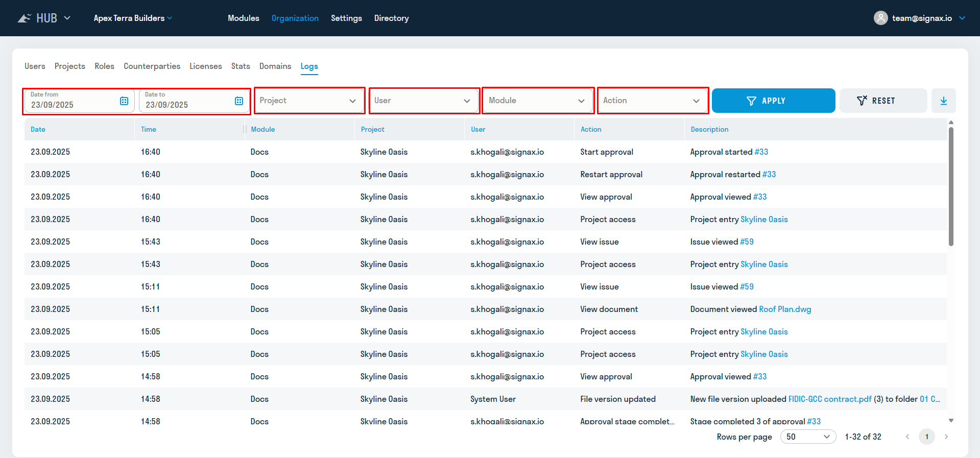Viewport: 980px width, 458px height.
Task: Switch to the Roles tab
Action: (x=104, y=66)
